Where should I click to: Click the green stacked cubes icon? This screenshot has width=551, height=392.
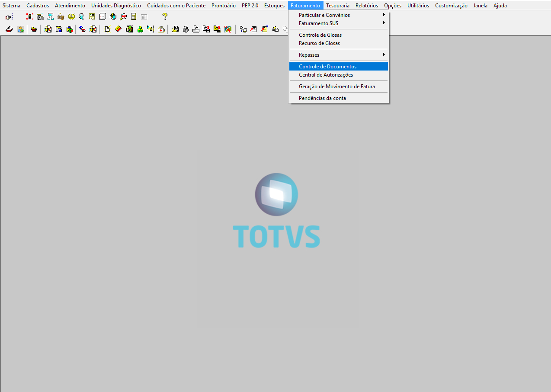coord(140,29)
